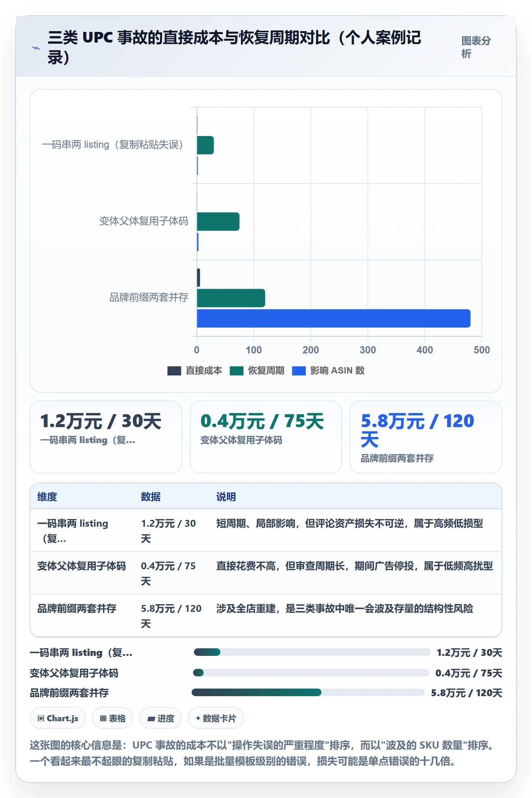Click the green recovery bar for 品牌前缀两套并存
Image resolution: width=532 pixels, height=798 pixels.
(231, 298)
